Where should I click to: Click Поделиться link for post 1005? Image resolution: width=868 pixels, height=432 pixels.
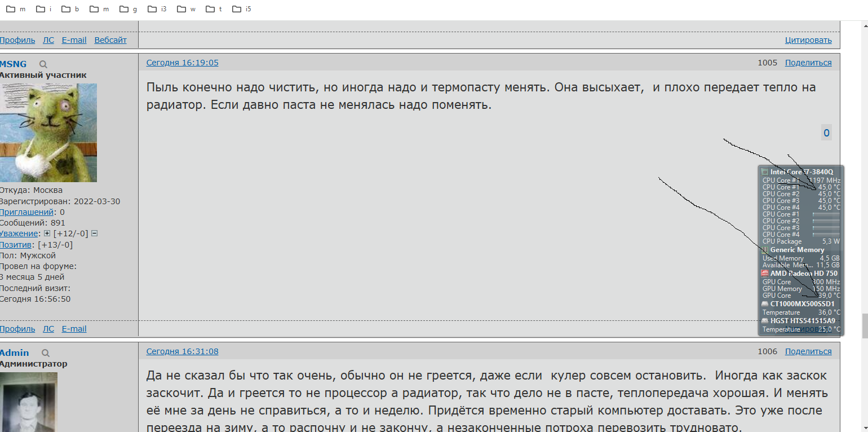808,63
